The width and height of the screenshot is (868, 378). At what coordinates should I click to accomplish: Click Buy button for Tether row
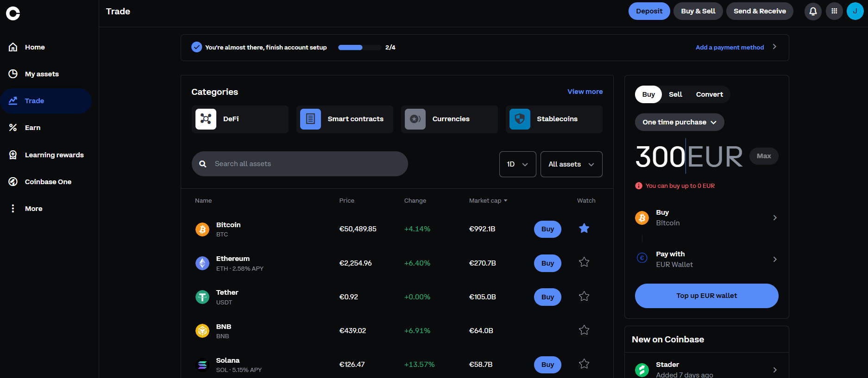tap(547, 297)
